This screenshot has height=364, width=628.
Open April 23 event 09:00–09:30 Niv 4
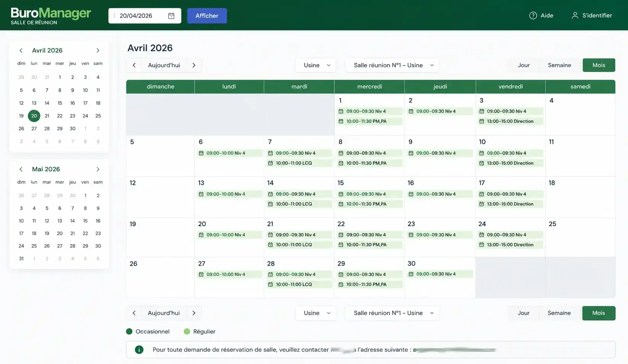(440, 235)
